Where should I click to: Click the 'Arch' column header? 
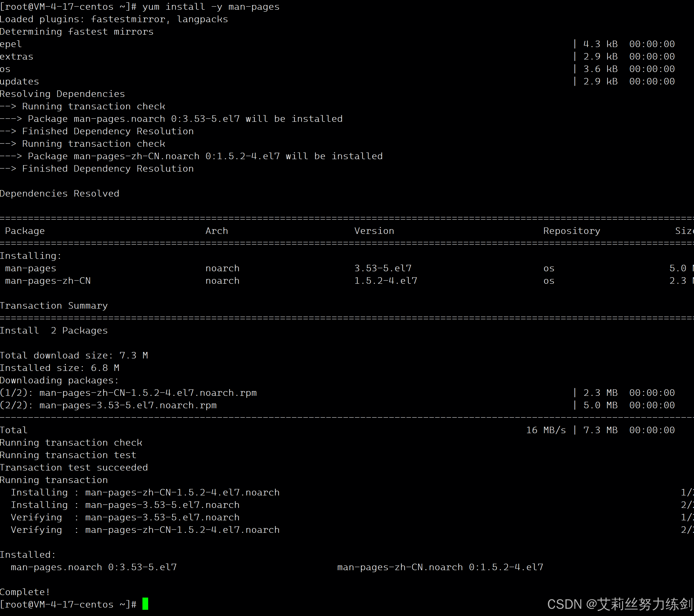click(x=217, y=231)
